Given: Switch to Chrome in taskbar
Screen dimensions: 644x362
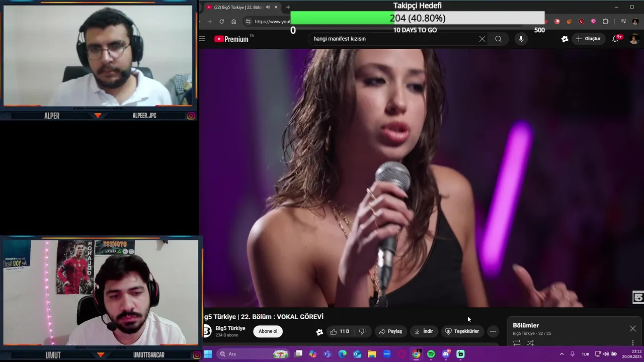Looking at the screenshot, I should (x=416, y=354).
